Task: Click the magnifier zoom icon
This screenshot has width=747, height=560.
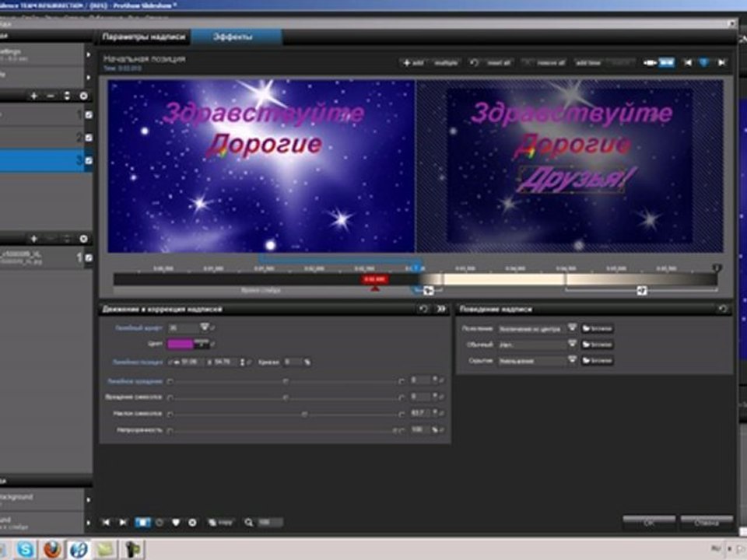Action: click(x=249, y=523)
